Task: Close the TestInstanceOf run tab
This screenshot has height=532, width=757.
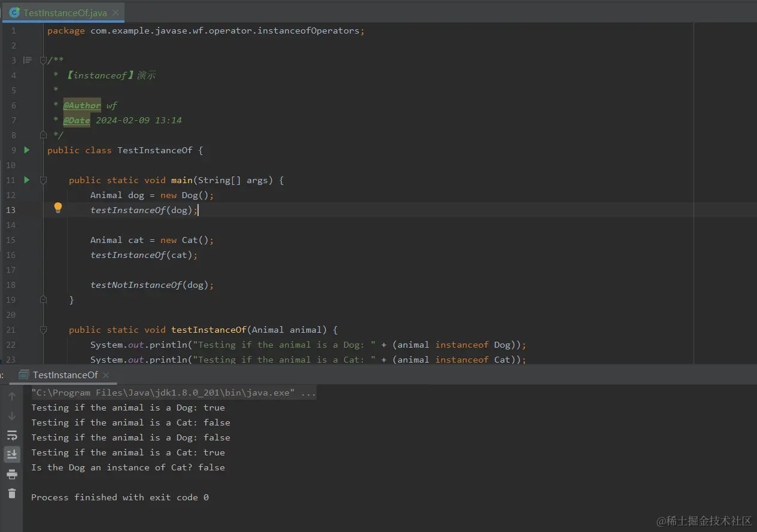Action: click(x=106, y=375)
